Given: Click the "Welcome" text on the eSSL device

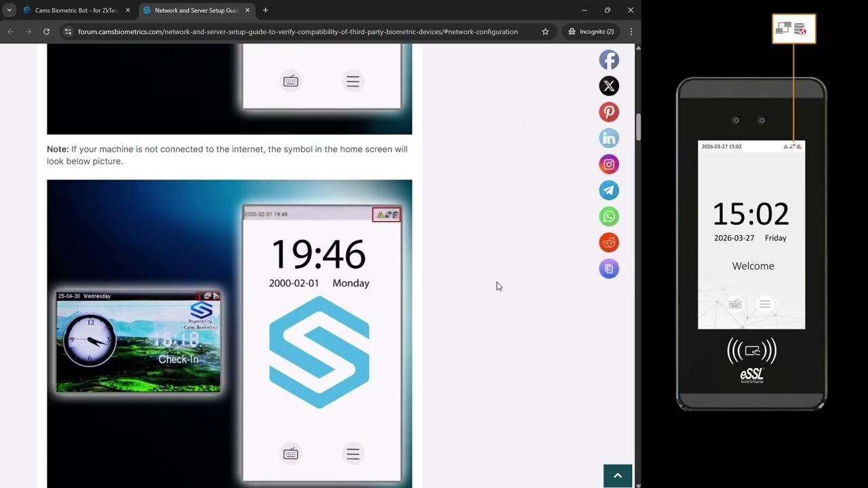Looking at the screenshot, I should point(753,266).
